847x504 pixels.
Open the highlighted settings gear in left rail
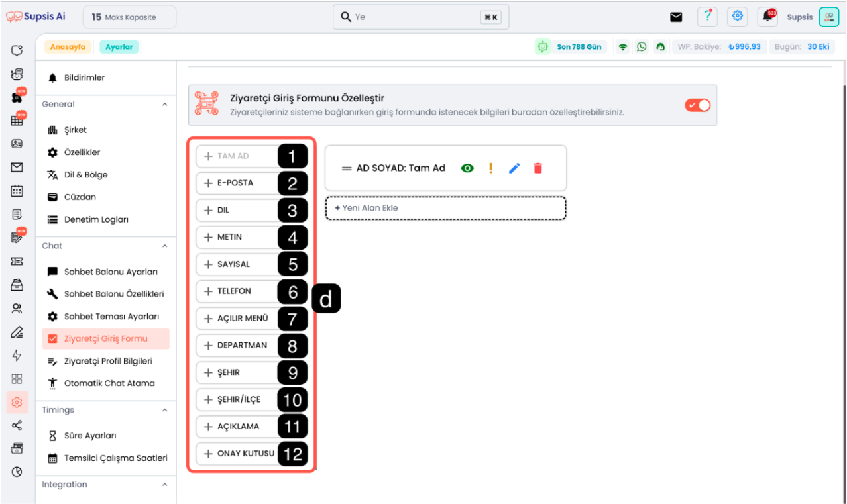coord(17,402)
